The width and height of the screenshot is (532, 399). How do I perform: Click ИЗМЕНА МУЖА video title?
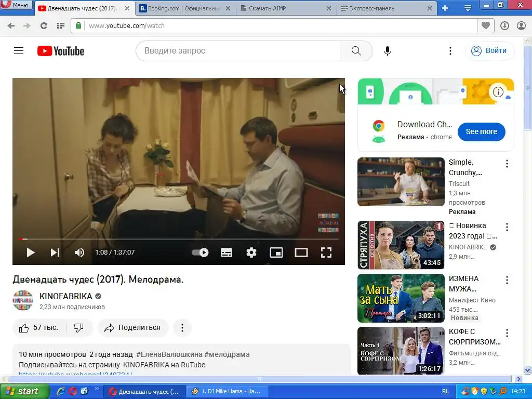(x=463, y=284)
